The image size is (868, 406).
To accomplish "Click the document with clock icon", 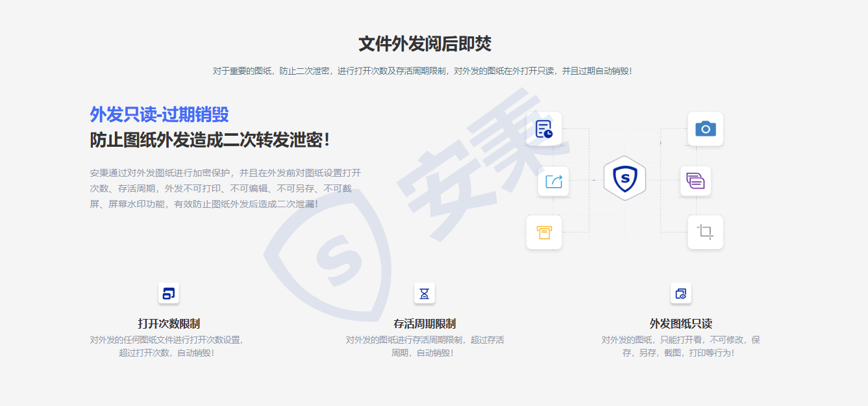I will tap(543, 129).
